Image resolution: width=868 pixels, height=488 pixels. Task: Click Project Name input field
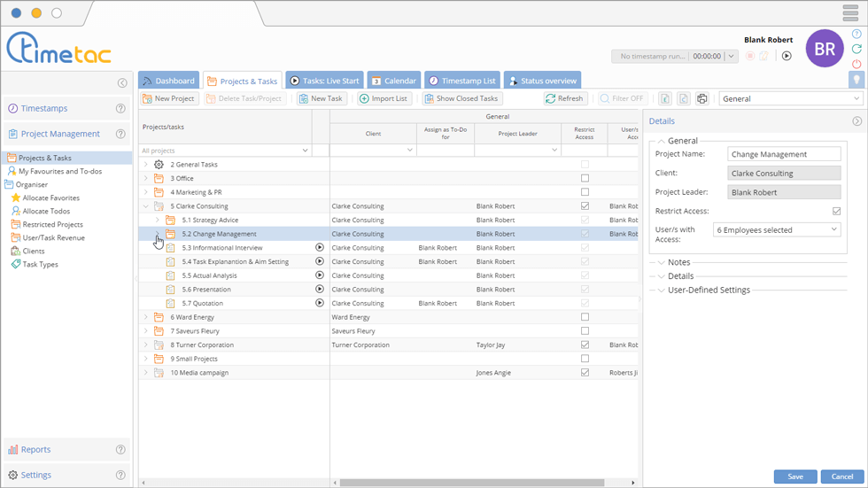click(x=784, y=154)
